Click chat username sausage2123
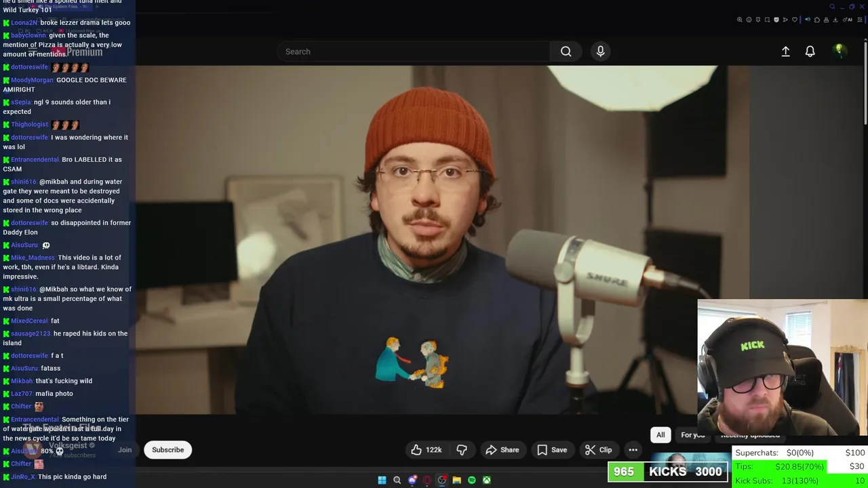The image size is (868, 488). [31, 333]
